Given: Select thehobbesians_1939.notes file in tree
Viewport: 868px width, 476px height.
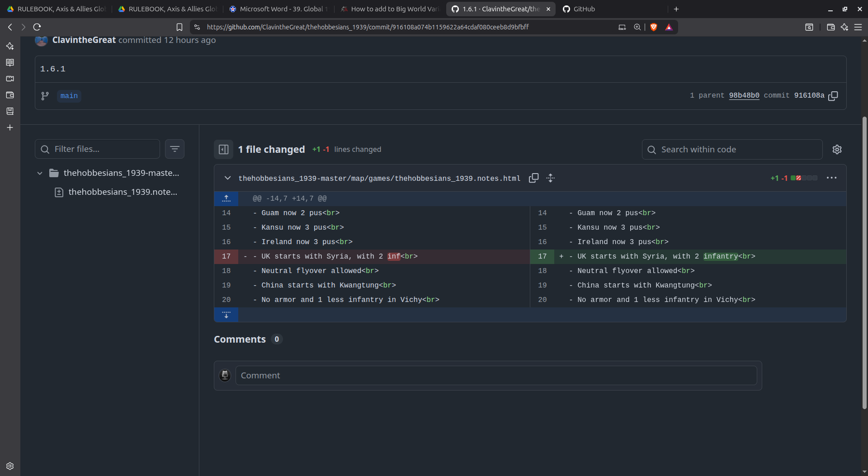Looking at the screenshot, I should pyautogui.click(x=122, y=192).
